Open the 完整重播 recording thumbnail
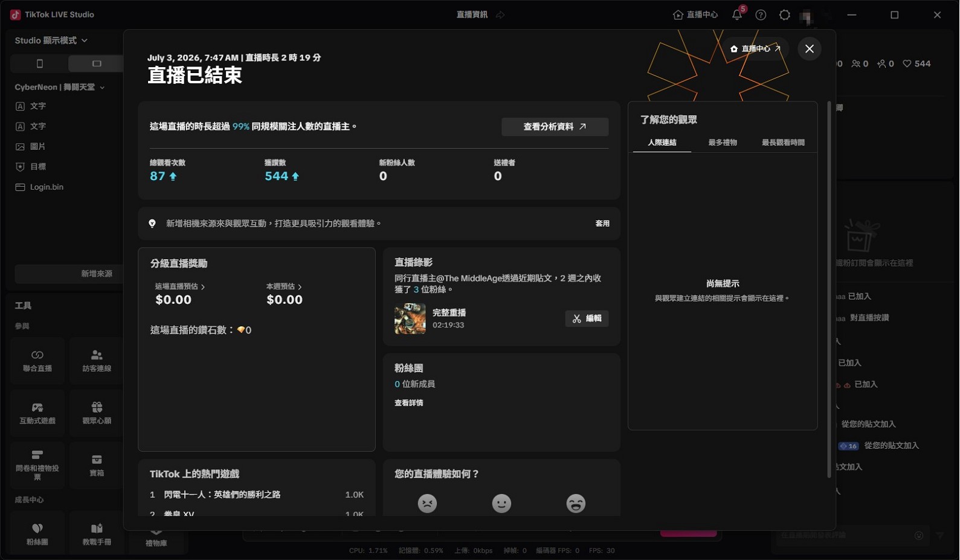This screenshot has width=960, height=560. click(x=410, y=319)
